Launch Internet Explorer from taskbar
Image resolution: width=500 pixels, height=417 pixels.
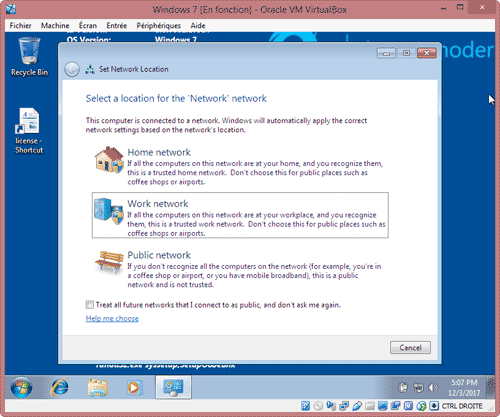(60, 388)
